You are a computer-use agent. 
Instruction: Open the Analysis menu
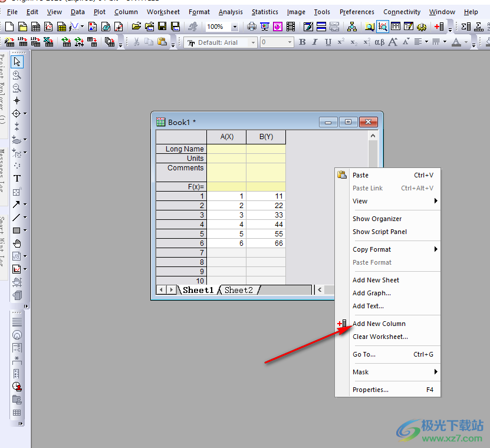click(x=231, y=12)
